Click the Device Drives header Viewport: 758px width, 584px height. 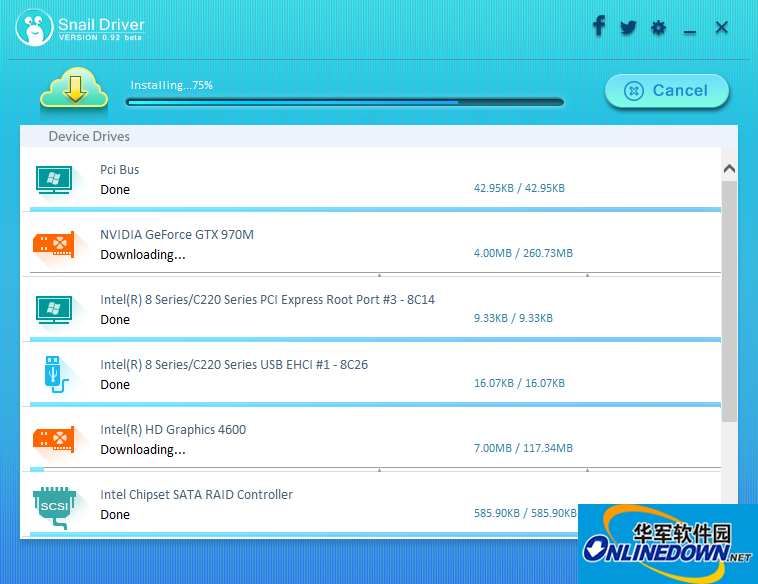pos(89,136)
